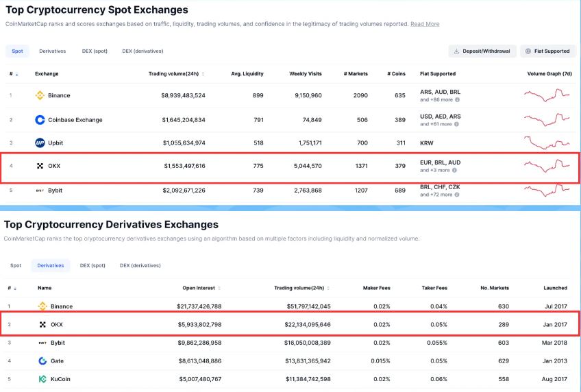The width and height of the screenshot is (581, 392).
Task: Click the Gate logo in derivatives table
Action: coord(42,360)
